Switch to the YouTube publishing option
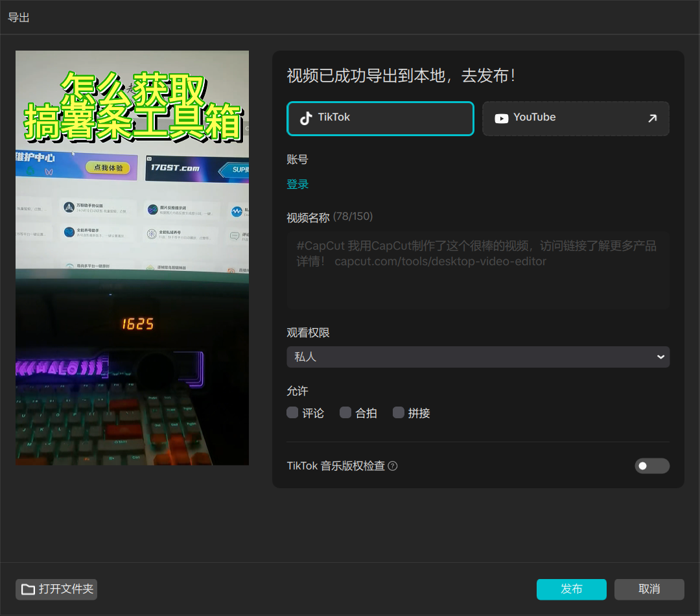700x616 pixels. (x=575, y=119)
